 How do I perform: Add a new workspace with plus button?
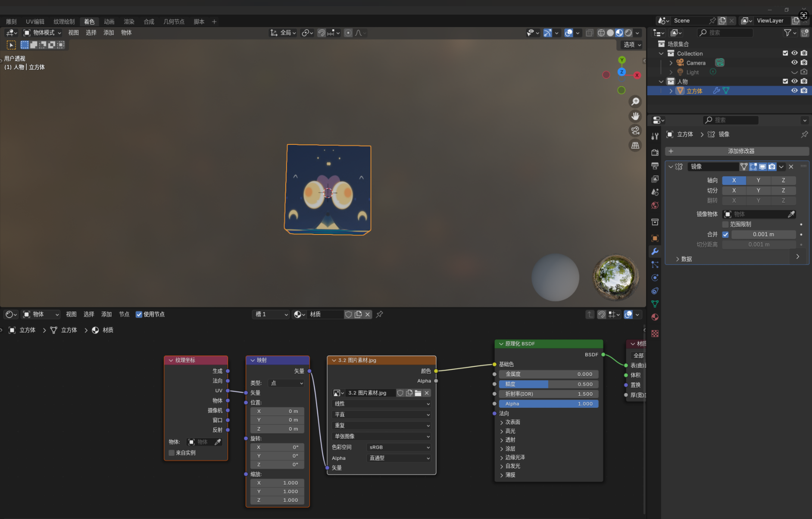click(x=214, y=22)
